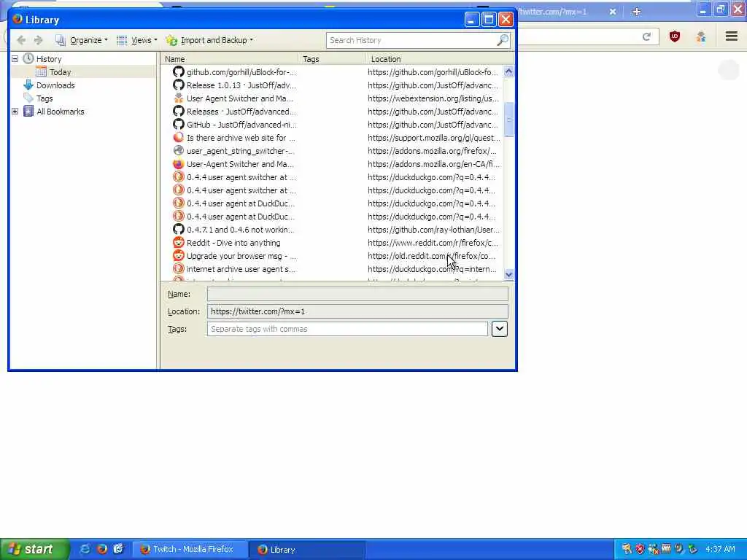Select the github.com/gorhill/uBlock-for history entry

tap(332, 72)
